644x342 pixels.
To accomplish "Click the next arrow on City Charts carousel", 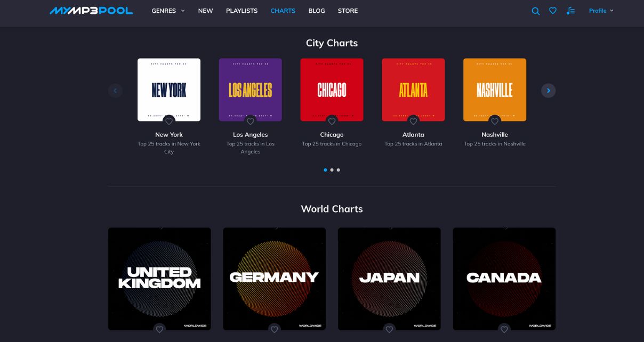I will pyautogui.click(x=548, y=90).
